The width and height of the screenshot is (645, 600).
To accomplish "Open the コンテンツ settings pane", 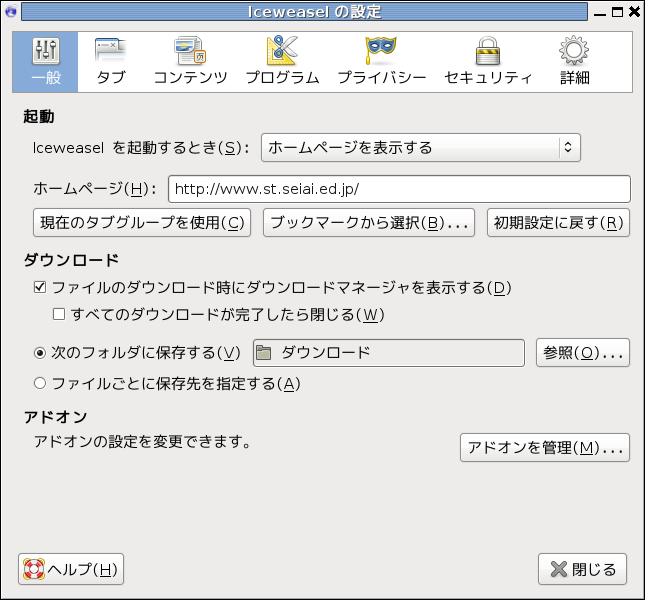I will (x=190, y=62).
